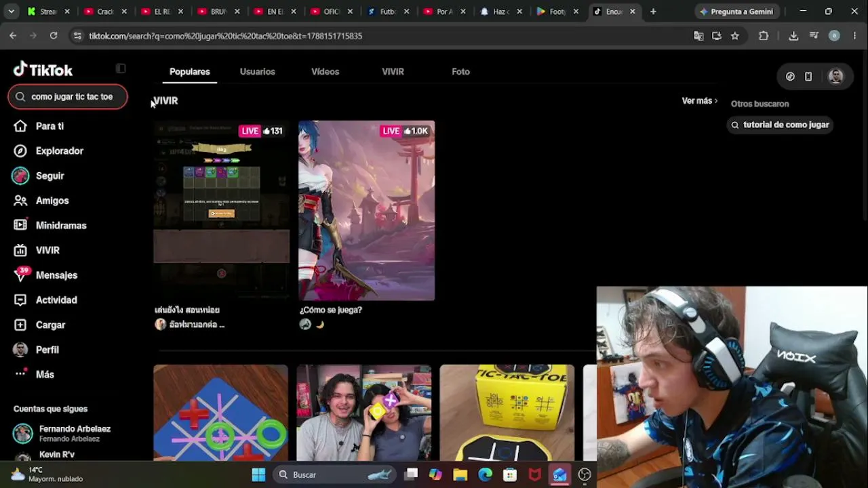Switch to the Vídeos tab
The height and width of the screenshot is (488, 868).
coord(325,72)
